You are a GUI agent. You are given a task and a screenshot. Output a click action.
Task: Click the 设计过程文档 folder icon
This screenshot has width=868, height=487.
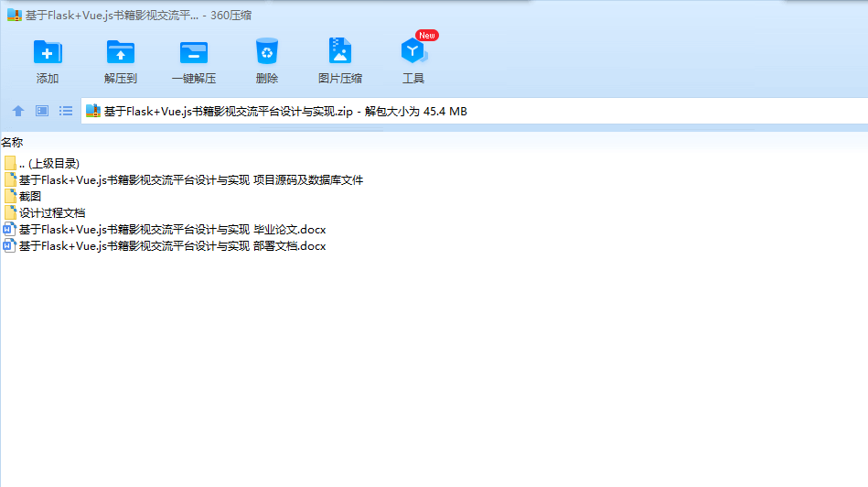point(10,212)
